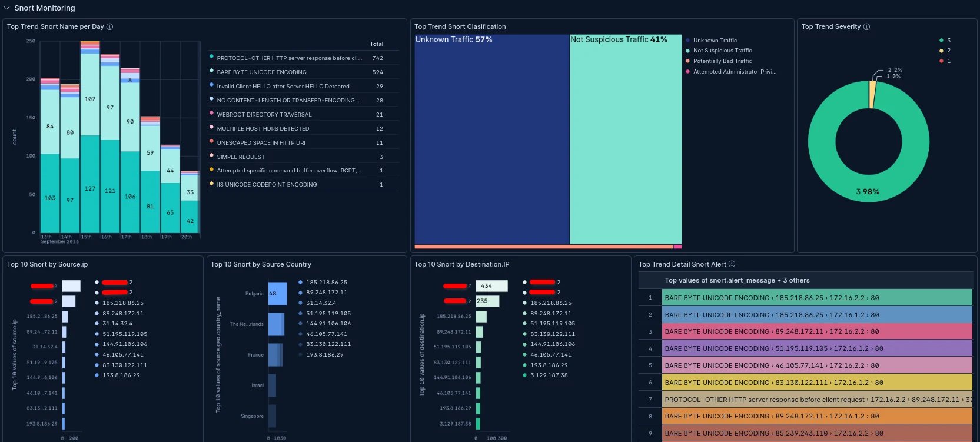
Task: Select Attempted specific command buffer overflow legend entry
Action: (289, 171)
